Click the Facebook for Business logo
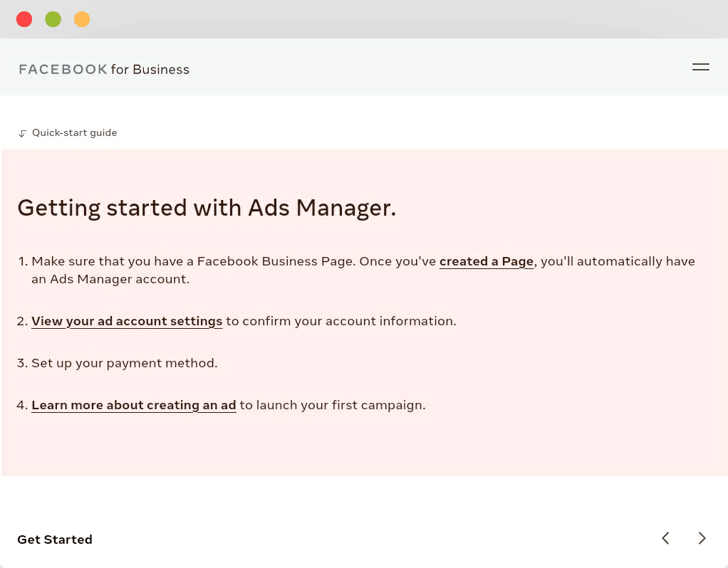The image size is (728, 568). coord(104,69)
